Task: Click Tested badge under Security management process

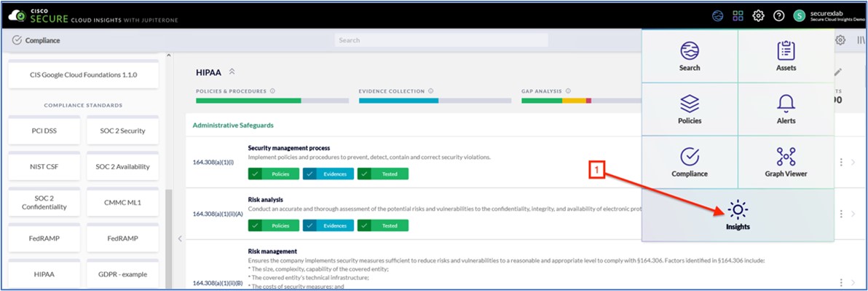Action: [x=382, y=174]
